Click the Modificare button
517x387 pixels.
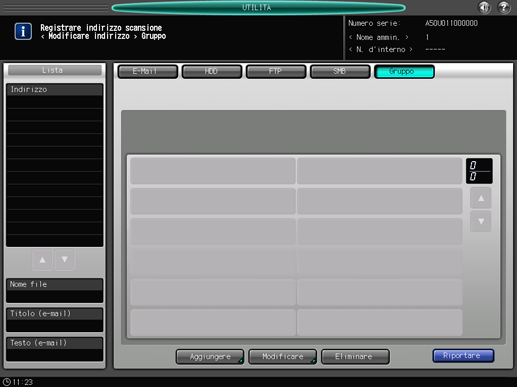[x=283, y=357]
